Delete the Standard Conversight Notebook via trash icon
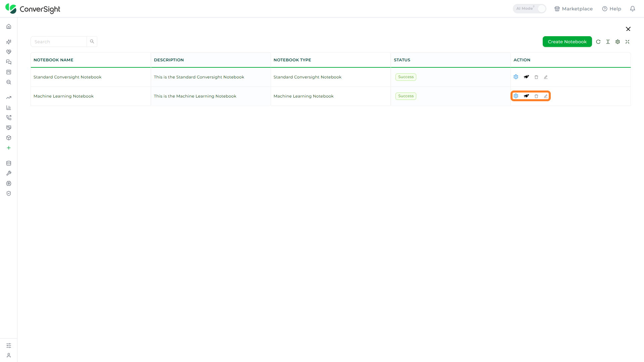This screenshot has height=362, width=644. tap(536, 77)
